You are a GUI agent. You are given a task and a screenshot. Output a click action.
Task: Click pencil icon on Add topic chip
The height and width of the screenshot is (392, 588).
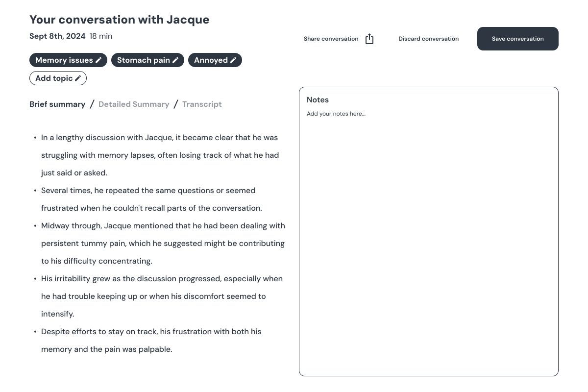pyautogui.click(x=78, y=78)
